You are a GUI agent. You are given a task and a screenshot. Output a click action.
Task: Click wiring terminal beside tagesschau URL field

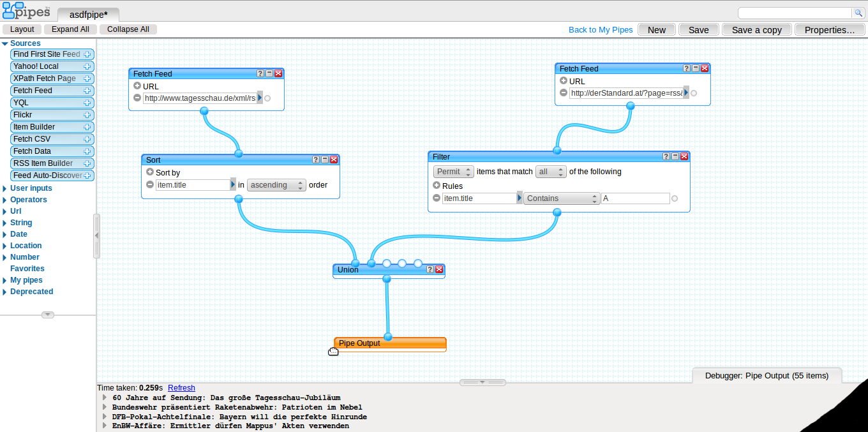click(267, 98)
